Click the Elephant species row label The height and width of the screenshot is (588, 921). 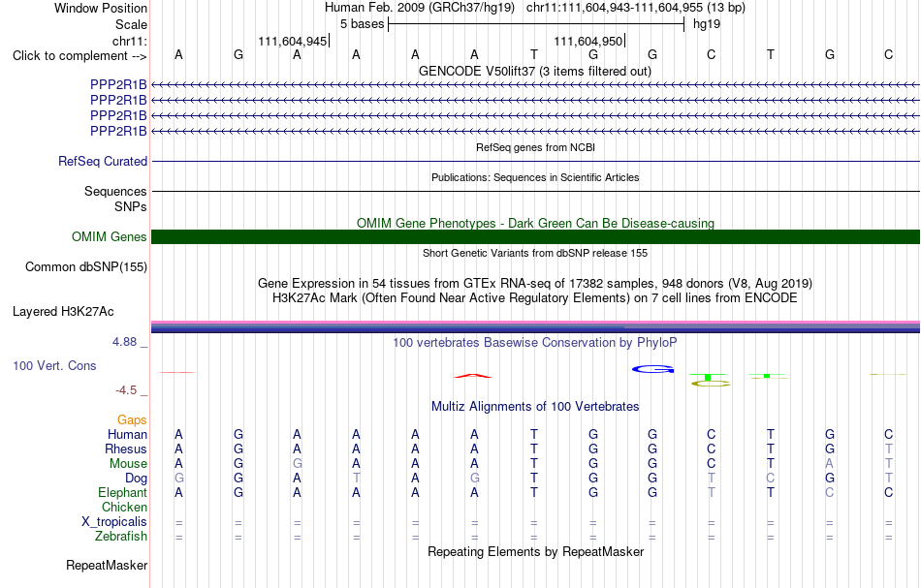[123, 492]
